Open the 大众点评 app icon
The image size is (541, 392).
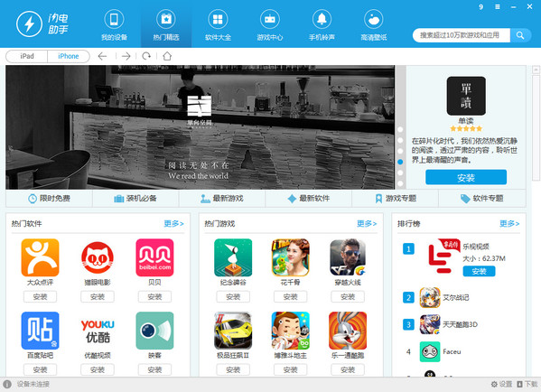[40, 257]
